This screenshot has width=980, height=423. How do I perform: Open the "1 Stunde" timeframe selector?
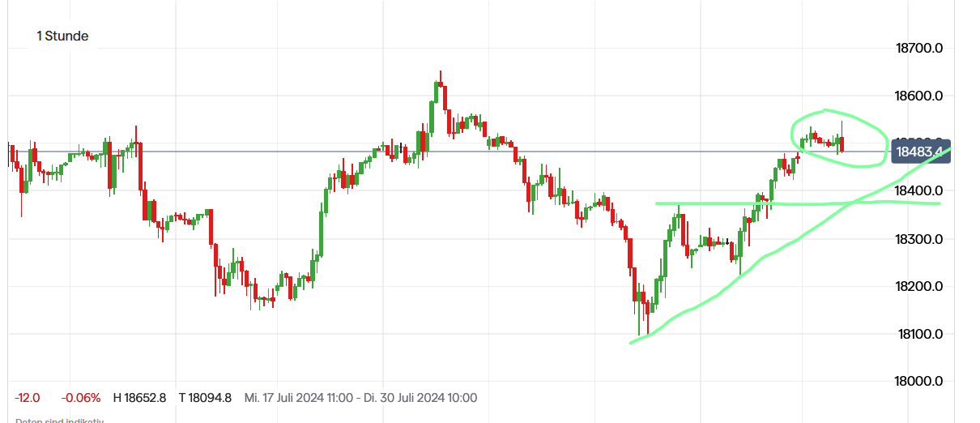(62, 36)
